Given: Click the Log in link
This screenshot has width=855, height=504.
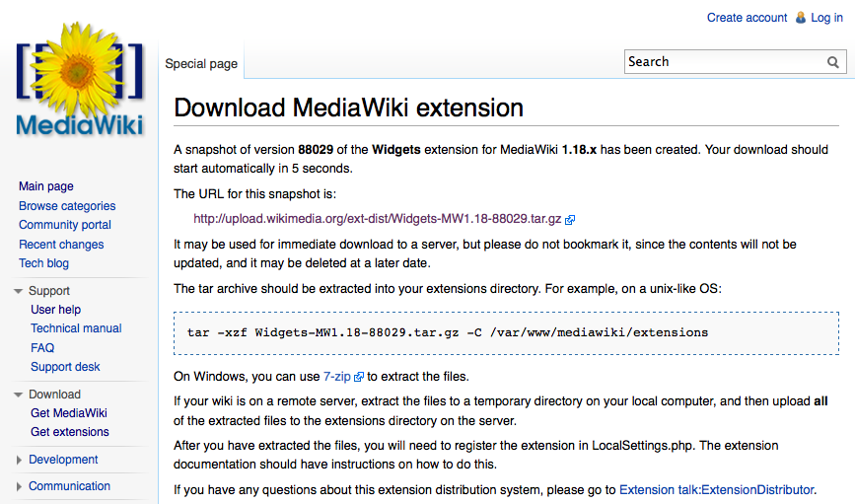Looking at the screenshot, I should (826, 18).
